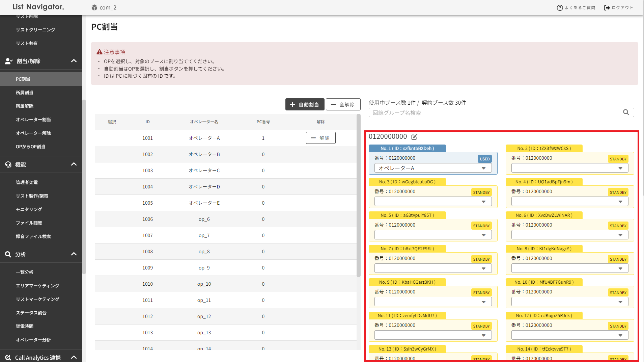This screenshot has width=644, height=362.
Task: Click the 機能 headset icon in sidebar
Action: pyautogui.click(x=8, y=164)
